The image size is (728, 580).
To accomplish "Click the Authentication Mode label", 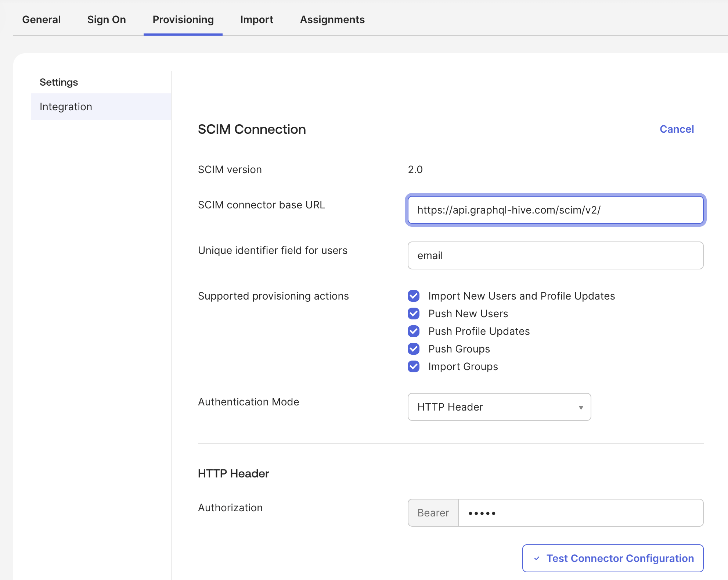I will [248, 402].
